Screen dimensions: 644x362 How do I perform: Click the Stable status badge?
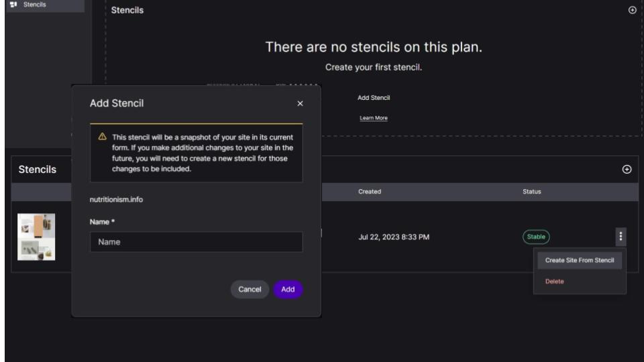point(536,237)
